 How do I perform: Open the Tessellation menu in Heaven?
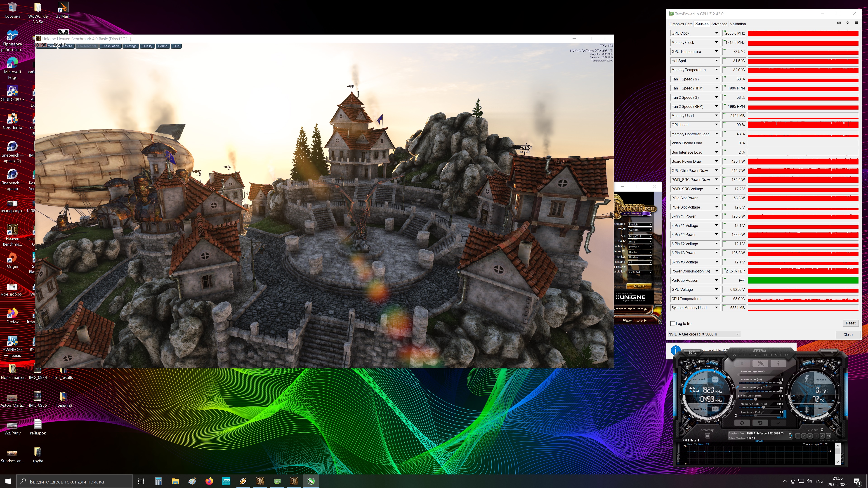(111, 46)
